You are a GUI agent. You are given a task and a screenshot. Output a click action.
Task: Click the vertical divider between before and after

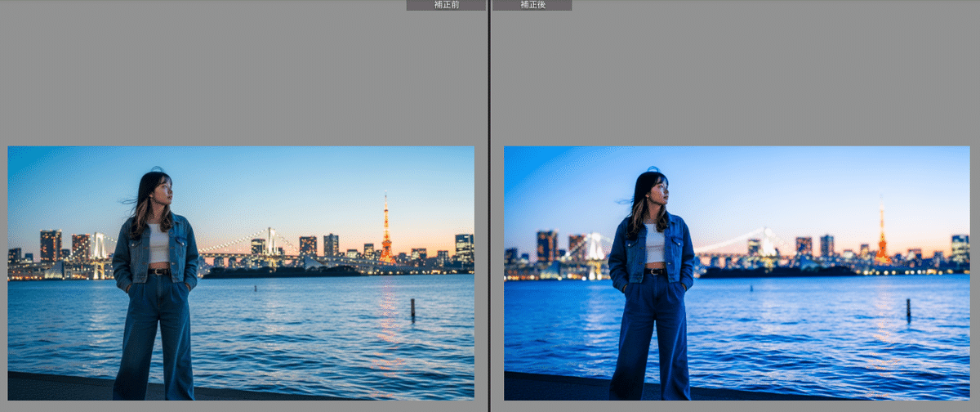pyautogui.click(x=489, y=204)
